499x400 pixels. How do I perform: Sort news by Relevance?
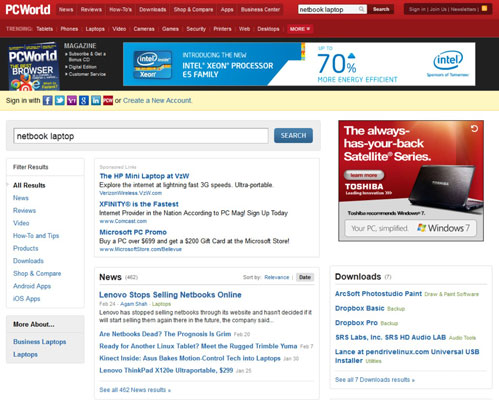click(x=277, y=277)
